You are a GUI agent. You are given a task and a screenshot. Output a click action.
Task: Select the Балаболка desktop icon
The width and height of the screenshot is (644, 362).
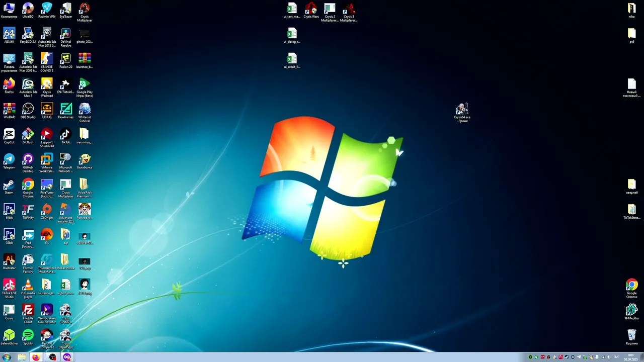coord(85,161)
